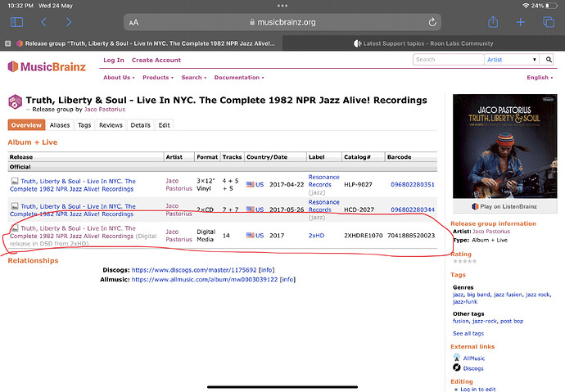Expand the About Us menu

click(119, 78)
